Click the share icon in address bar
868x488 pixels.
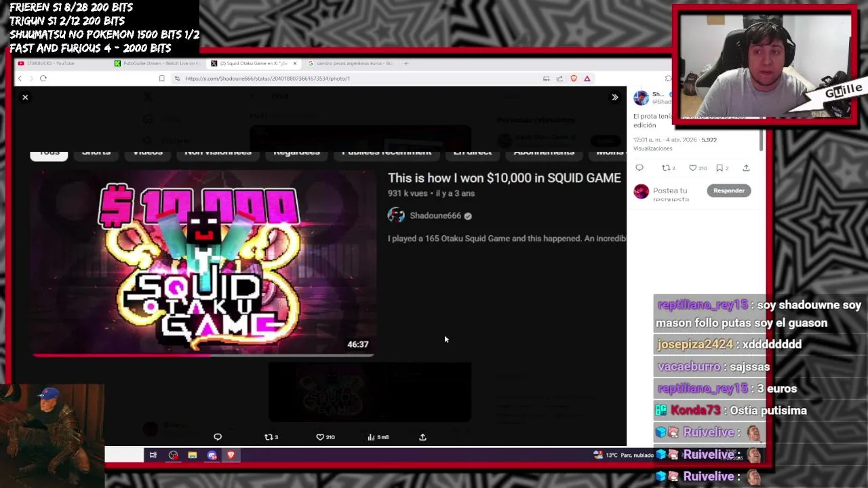pos(559,79)
